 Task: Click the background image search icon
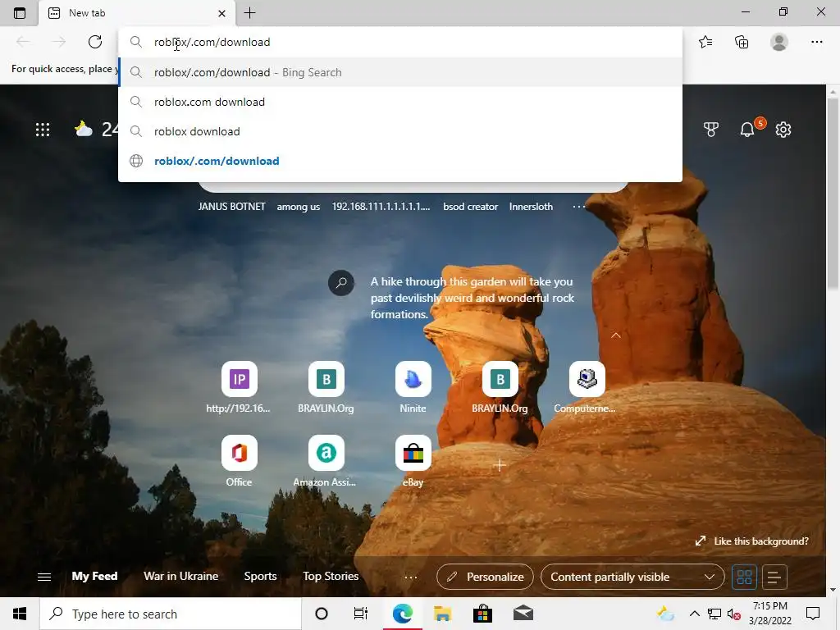point(341,282)
